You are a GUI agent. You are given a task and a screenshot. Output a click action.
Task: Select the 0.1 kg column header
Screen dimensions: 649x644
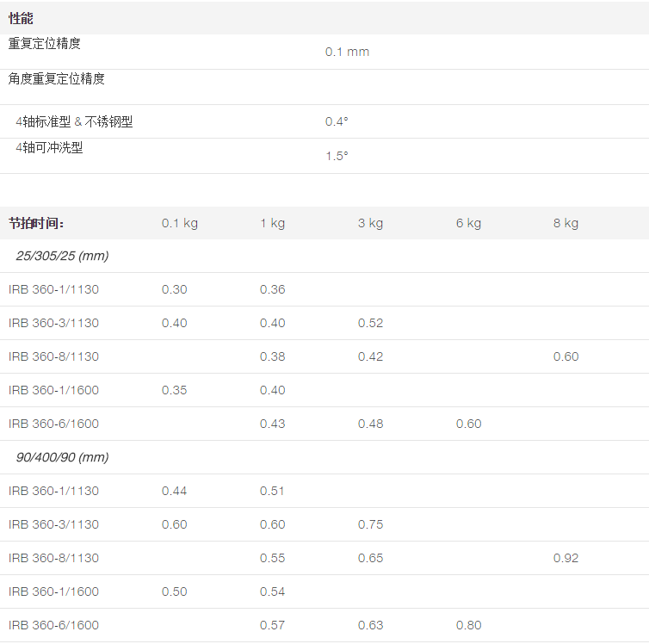point(180,223)
